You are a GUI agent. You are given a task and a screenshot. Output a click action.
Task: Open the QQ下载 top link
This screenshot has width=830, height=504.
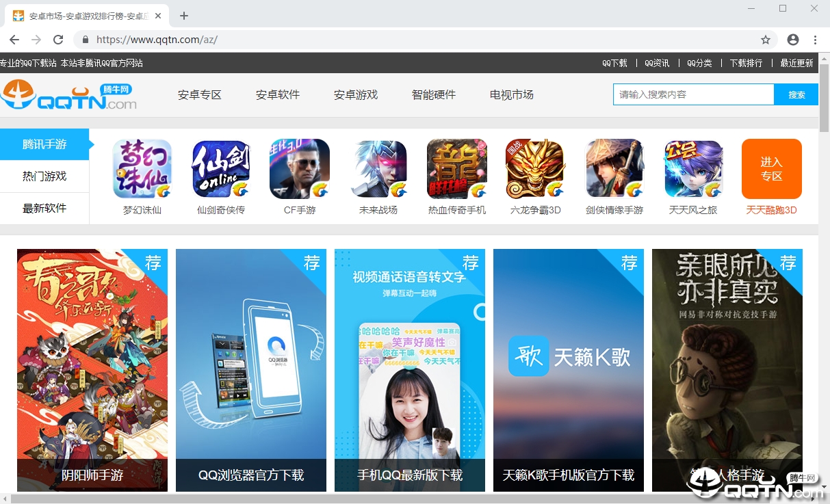tap(614, 63)
